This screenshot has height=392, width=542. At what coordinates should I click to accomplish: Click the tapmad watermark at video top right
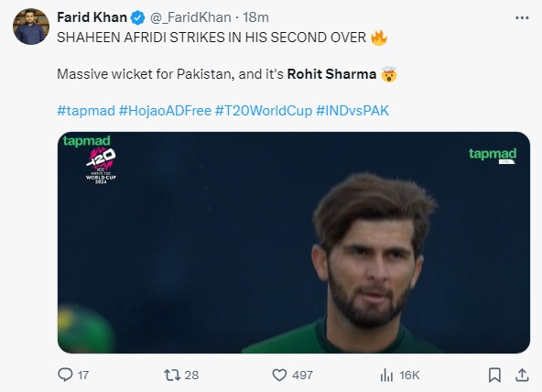pos(493,155)
